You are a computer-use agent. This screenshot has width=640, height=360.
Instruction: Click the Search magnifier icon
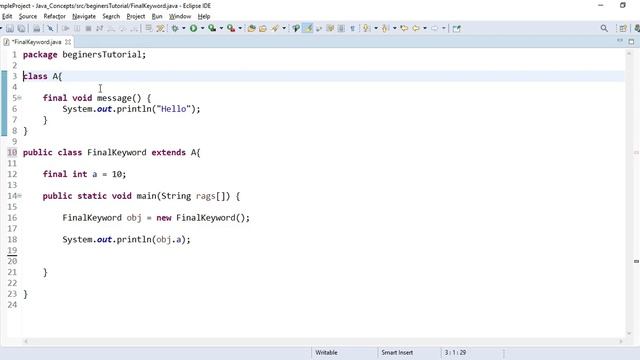(604, 28)
